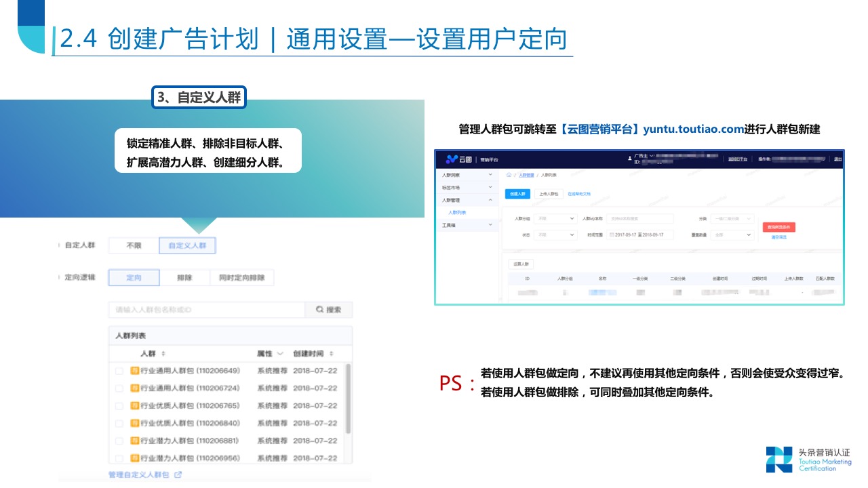Click the 创建人群 button
The width and height of the screenshot is (868, 488).
pyautogui.click(x=517, y=194)
